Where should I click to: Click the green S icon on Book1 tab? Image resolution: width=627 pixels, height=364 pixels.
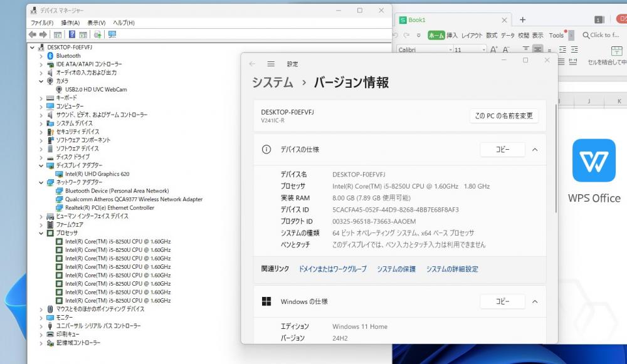[x=403, y=20]
